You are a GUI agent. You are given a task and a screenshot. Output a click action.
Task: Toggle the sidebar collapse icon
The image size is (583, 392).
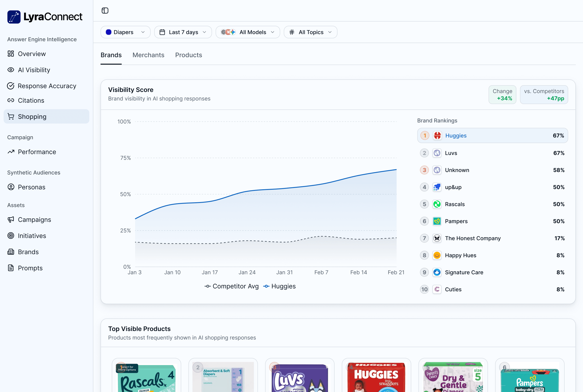pyautogui.click(x=105, y=11)
